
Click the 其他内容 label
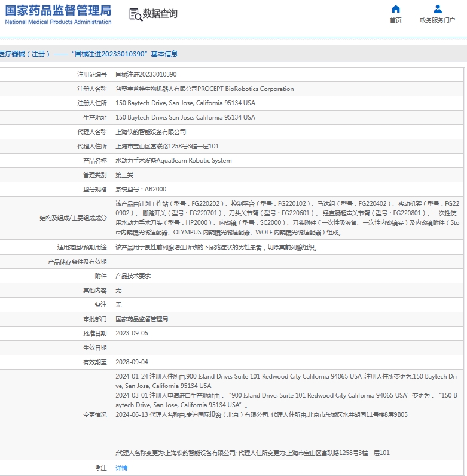(95, 291)
